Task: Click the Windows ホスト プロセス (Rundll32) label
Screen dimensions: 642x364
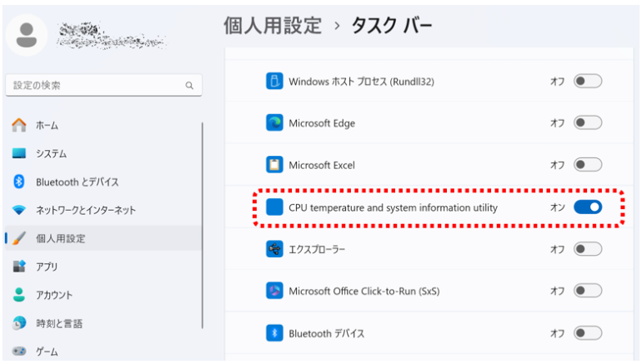Action: [x=361, y=82]
